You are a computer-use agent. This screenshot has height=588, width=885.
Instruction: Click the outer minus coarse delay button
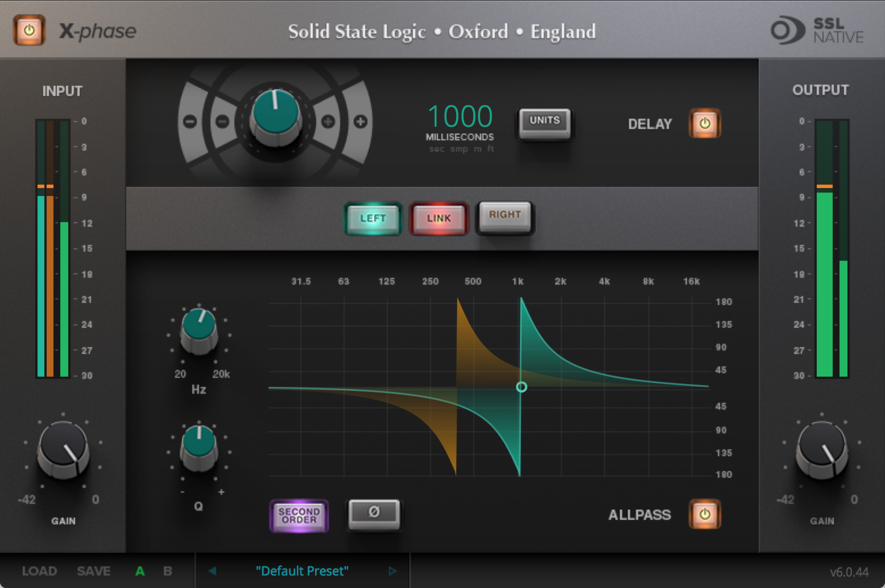pos(190,121)
